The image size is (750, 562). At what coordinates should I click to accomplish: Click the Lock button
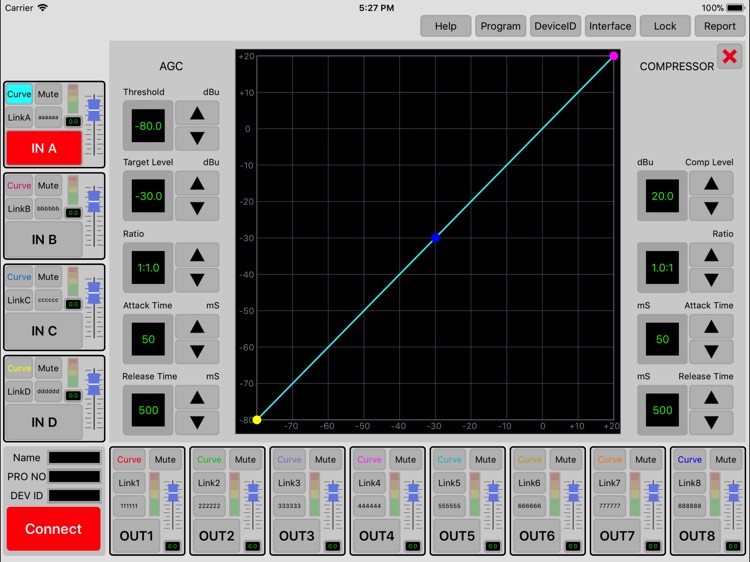665,26
